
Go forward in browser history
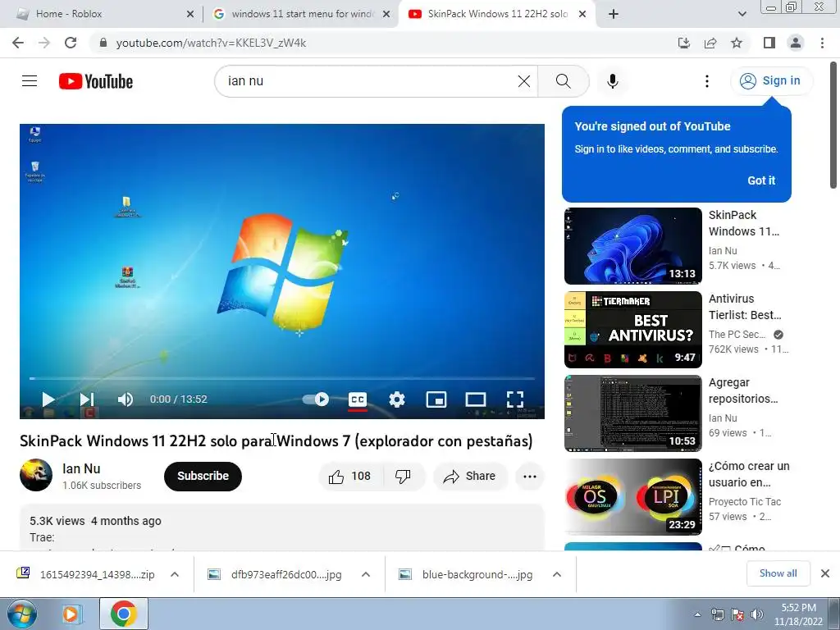[44, 43]
